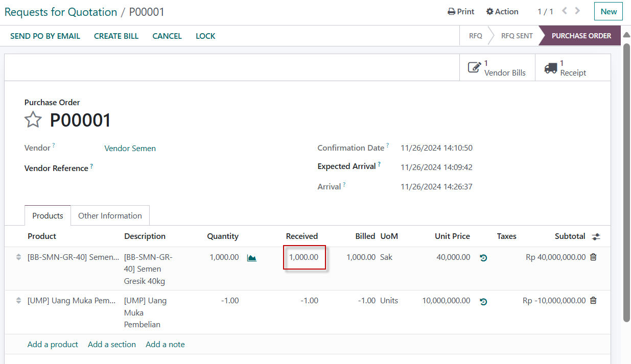Click Received 1,000.00 cell
Image resolution: width=631 pixels, height=364 pixels.
tap(304, 257)
